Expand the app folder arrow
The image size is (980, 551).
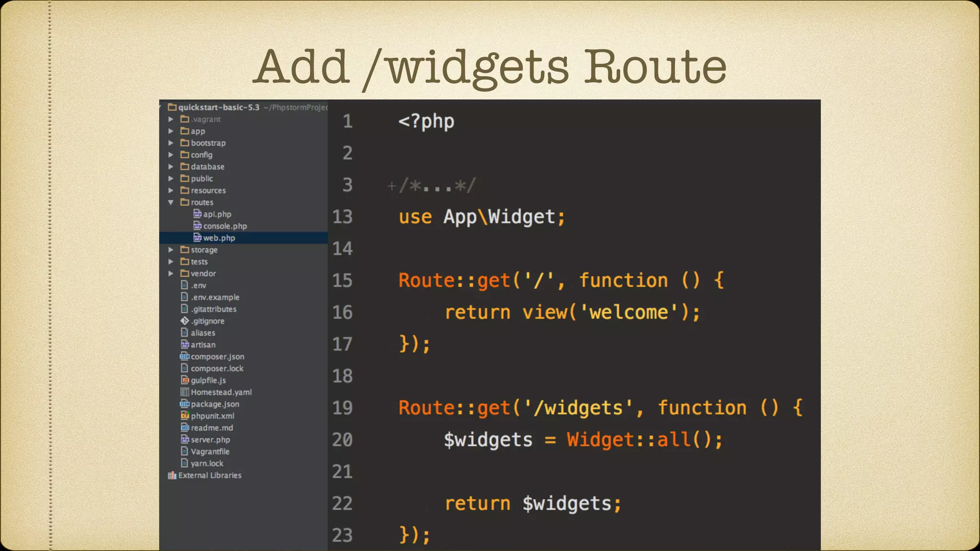[x=171, y=131]
